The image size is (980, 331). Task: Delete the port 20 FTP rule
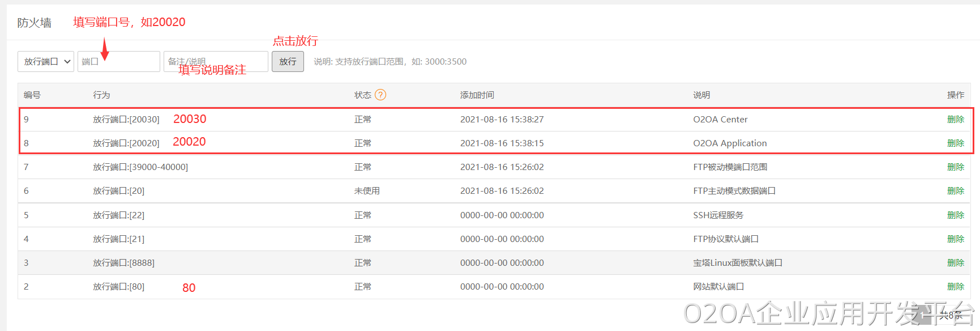click(955, 190)
